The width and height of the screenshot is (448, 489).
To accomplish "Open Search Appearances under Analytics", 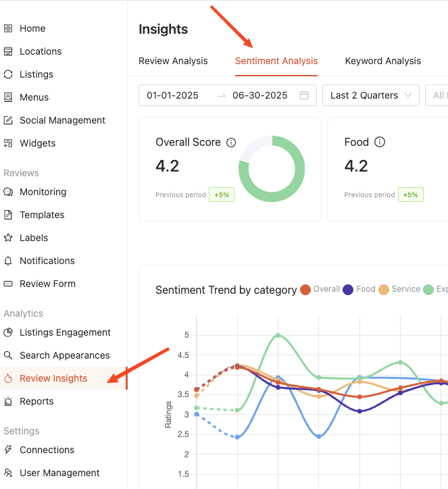I will click(x=65, y=355).
